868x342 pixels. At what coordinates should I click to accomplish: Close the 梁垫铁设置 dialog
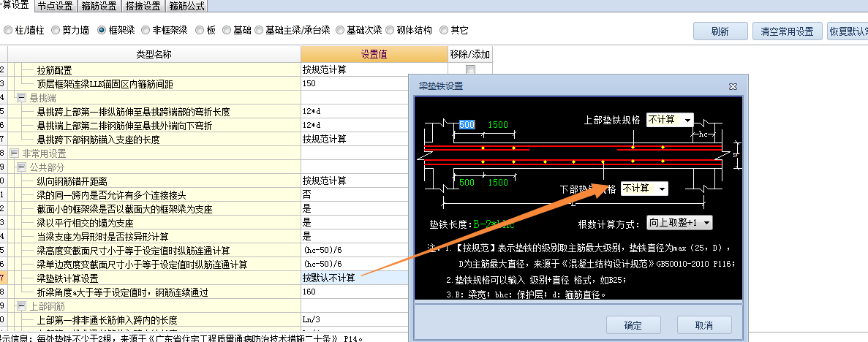[x=733, y=86]
